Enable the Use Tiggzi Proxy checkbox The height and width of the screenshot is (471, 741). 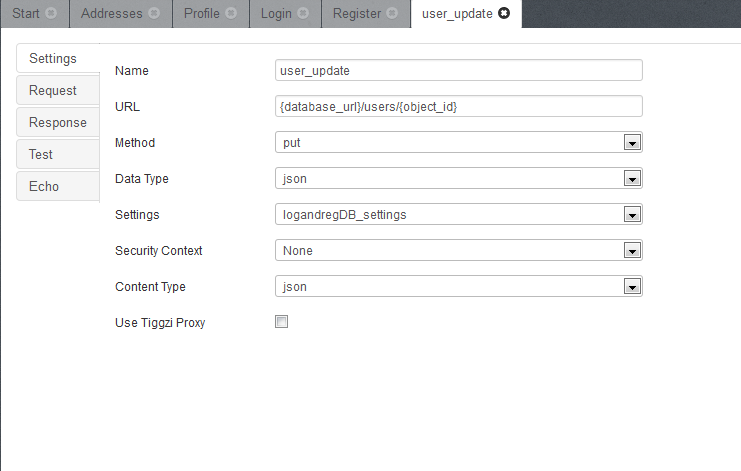[282, 322]
